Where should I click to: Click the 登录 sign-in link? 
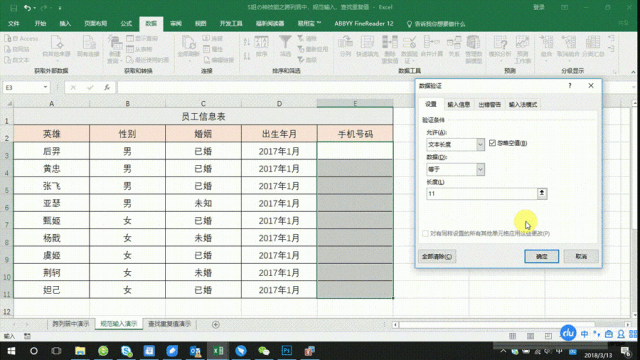pyautogui.click(x=539, y=7)
